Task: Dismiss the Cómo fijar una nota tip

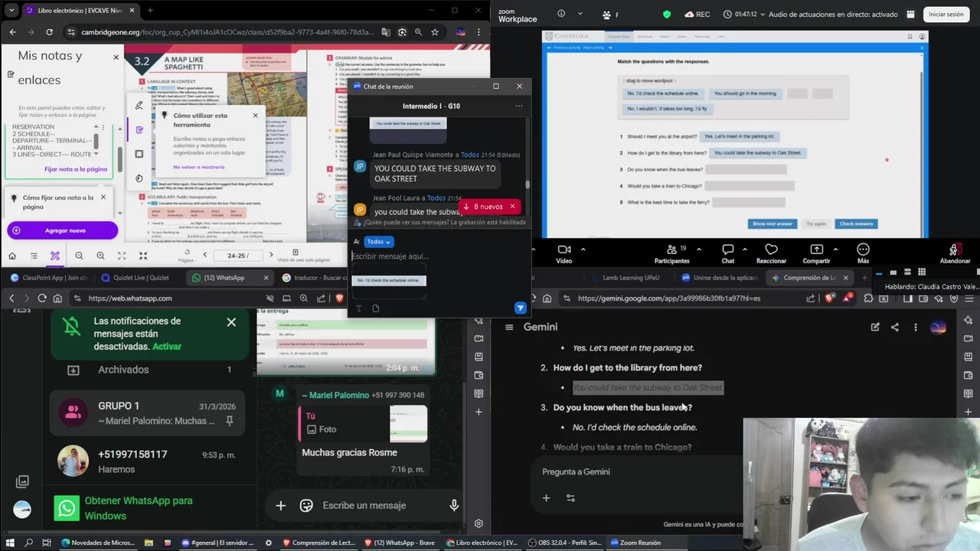Action: pos(103,197)
